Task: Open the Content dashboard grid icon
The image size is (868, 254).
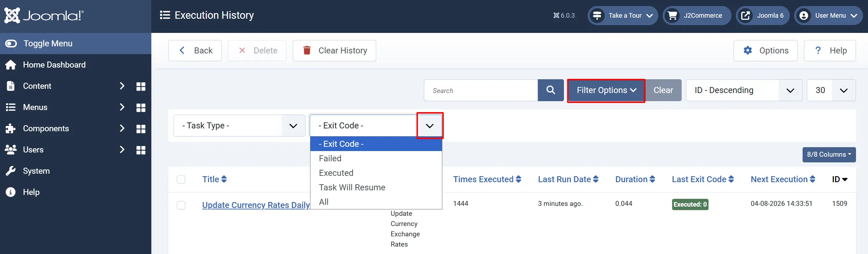Action: 141,86
